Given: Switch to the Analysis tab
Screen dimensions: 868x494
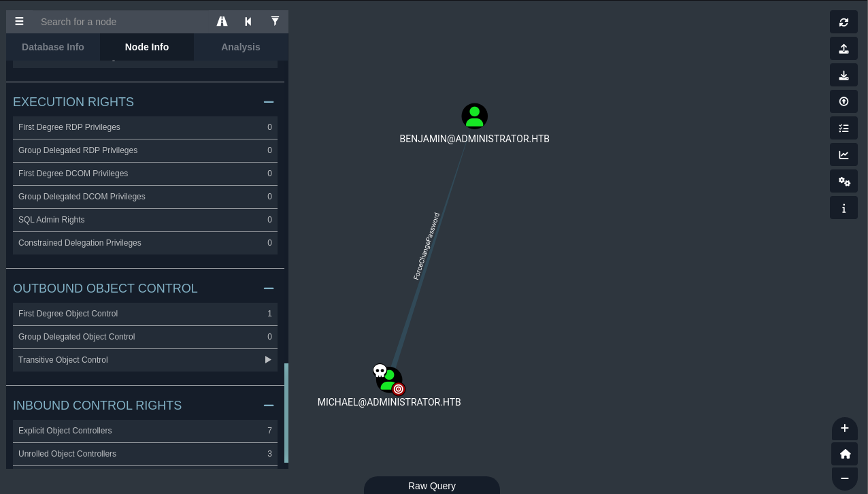Looking at the screenshot, I should tap(240, 47).
